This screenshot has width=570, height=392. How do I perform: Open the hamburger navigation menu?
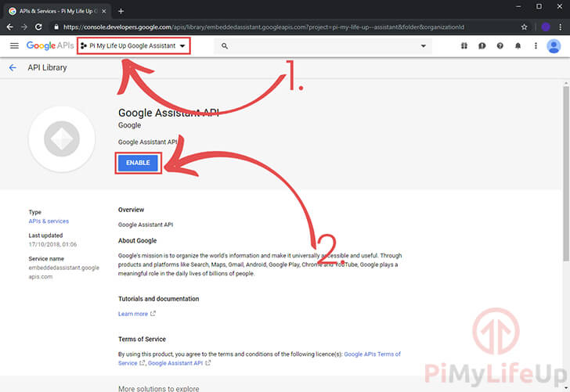pyautogui.click(x=14, y=46)
